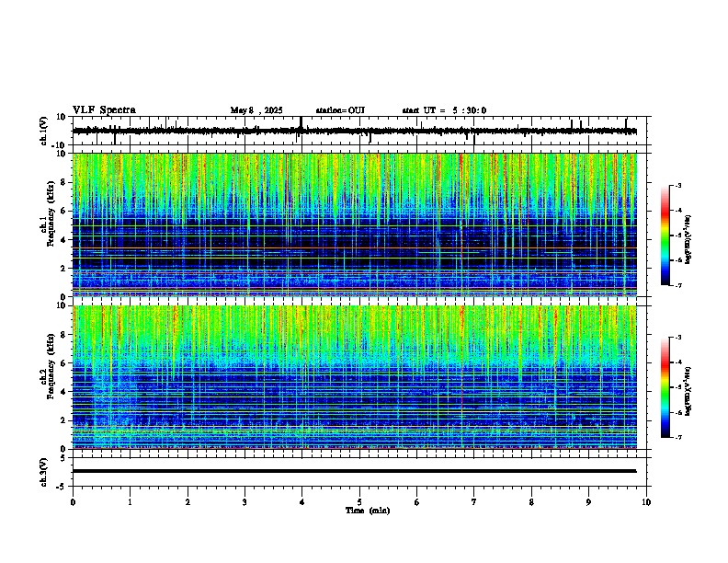Click the "ch.1(V)" axis label

[43, 131]
